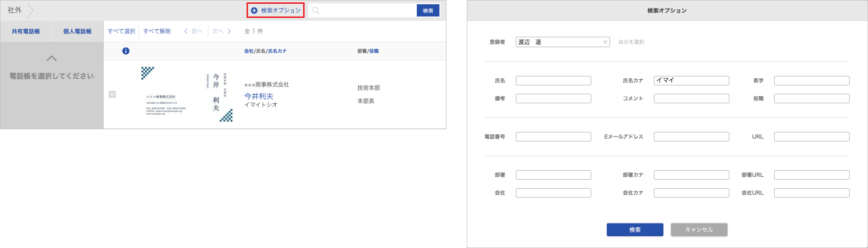The width and height of the screenshot is (868, 248).
Task: Go to previous page with 前へ
Action: click(193, 31)
